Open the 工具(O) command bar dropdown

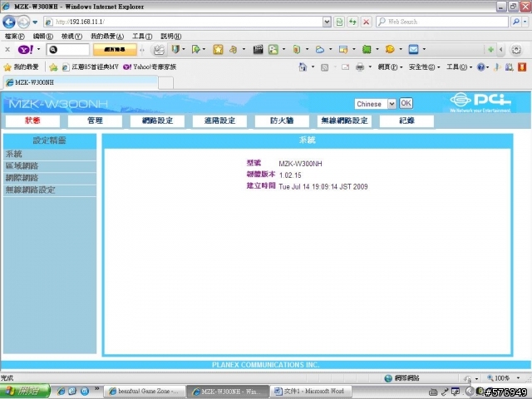459,67
